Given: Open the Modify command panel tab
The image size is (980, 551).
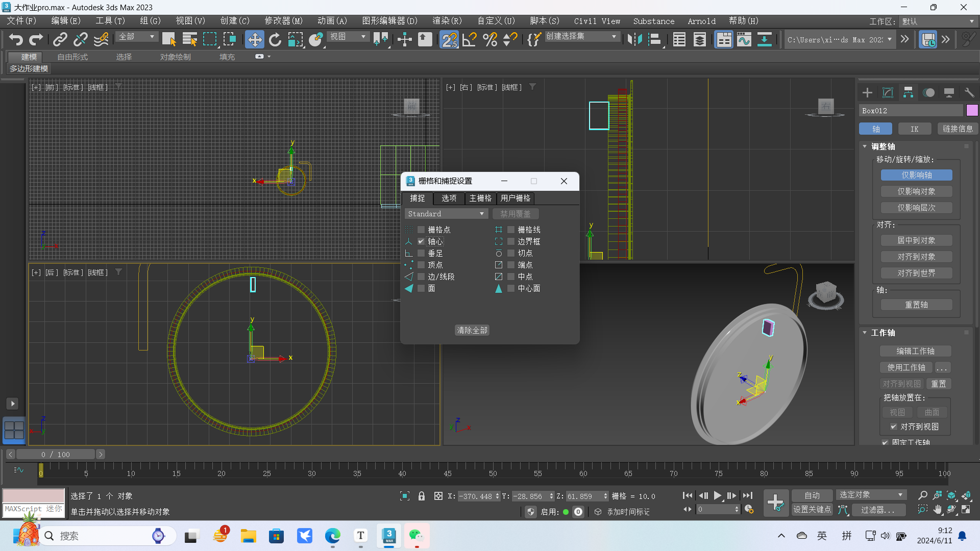Looking at the screenshot, I should pos(888,92).
